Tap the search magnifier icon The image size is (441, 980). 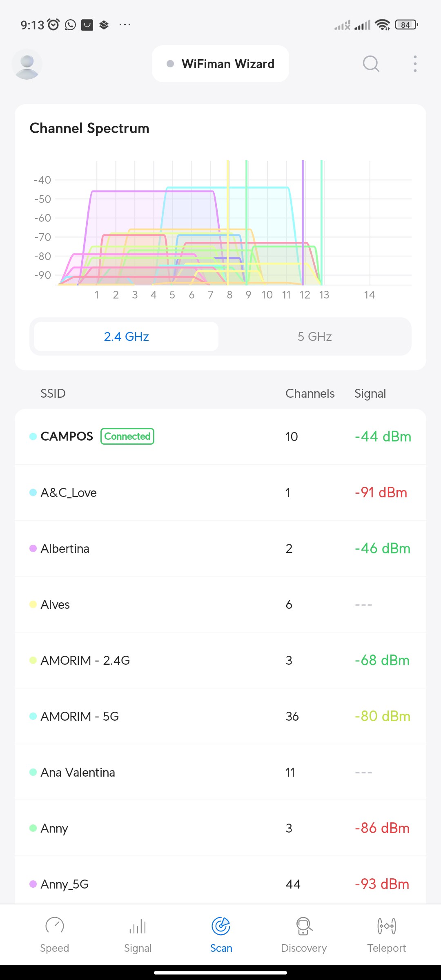(x=371, y=64)
